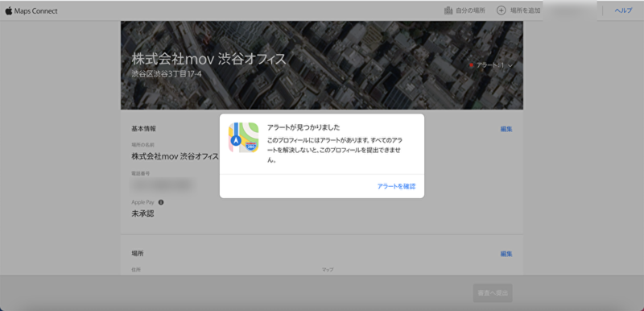Click 編集 next to 場所 section
The height and width of the screenshot is (311, 644).
(x=506, y=254)
